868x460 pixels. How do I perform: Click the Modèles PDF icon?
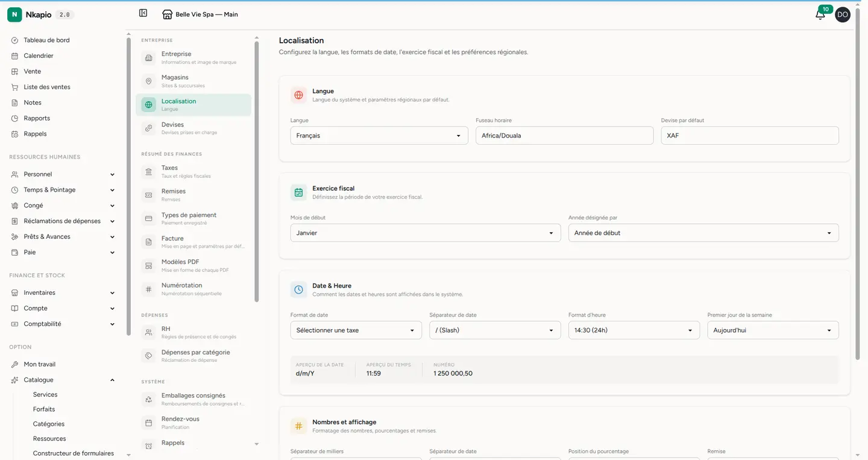(x=149, y=266)
